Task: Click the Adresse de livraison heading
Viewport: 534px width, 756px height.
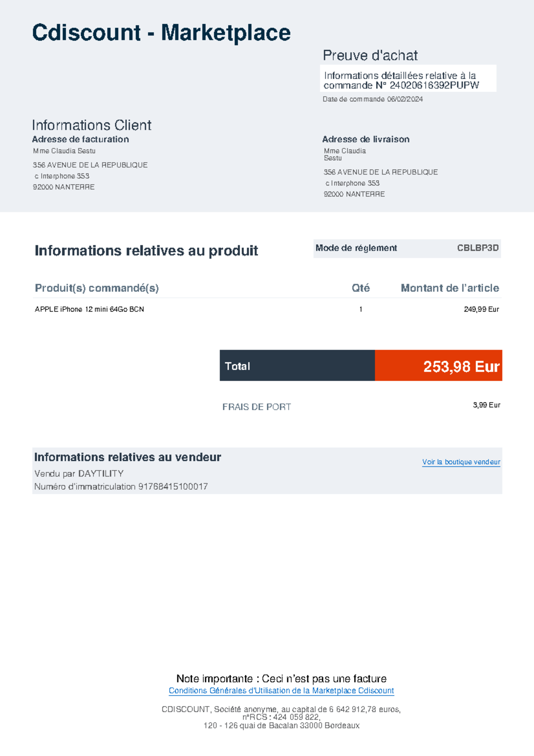Action: click(365, 139)
